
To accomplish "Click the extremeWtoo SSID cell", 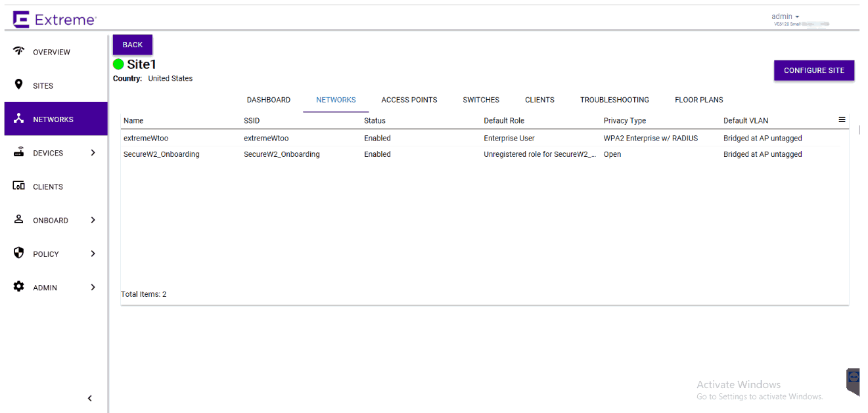I will coord(266,139).
